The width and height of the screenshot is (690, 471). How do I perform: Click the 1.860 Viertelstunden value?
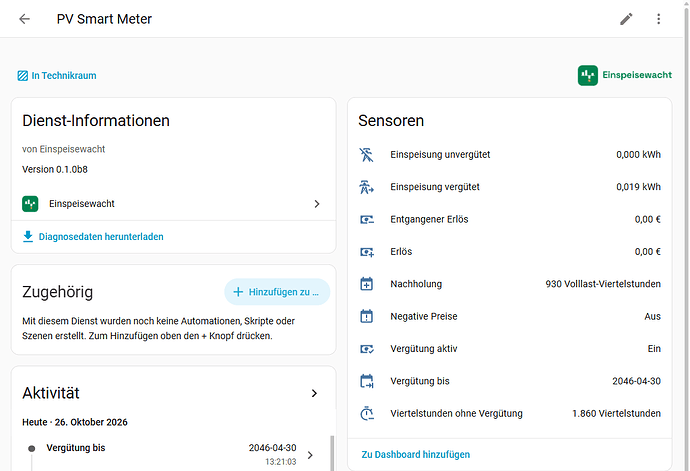pos(616,413)
